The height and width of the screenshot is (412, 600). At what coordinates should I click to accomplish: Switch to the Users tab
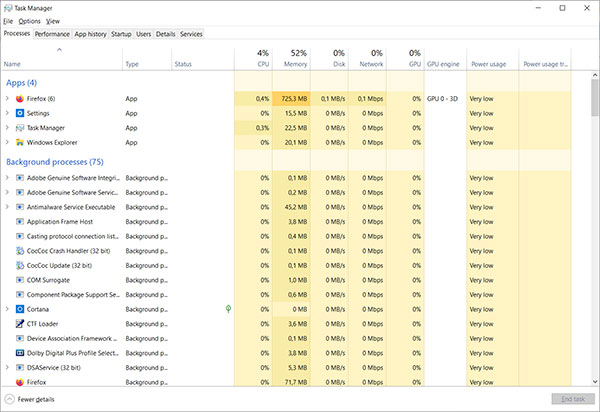pyautogui.click(x=143, y=34)
